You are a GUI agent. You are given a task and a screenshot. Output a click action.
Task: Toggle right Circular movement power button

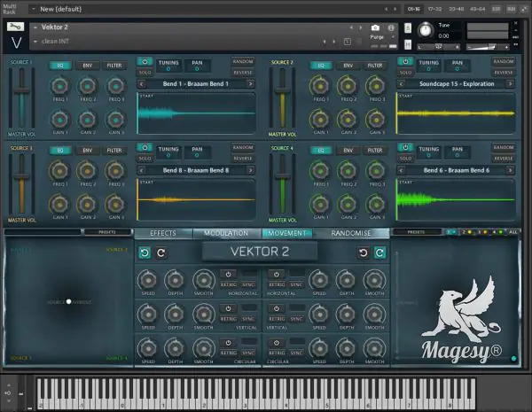[277, 343]
